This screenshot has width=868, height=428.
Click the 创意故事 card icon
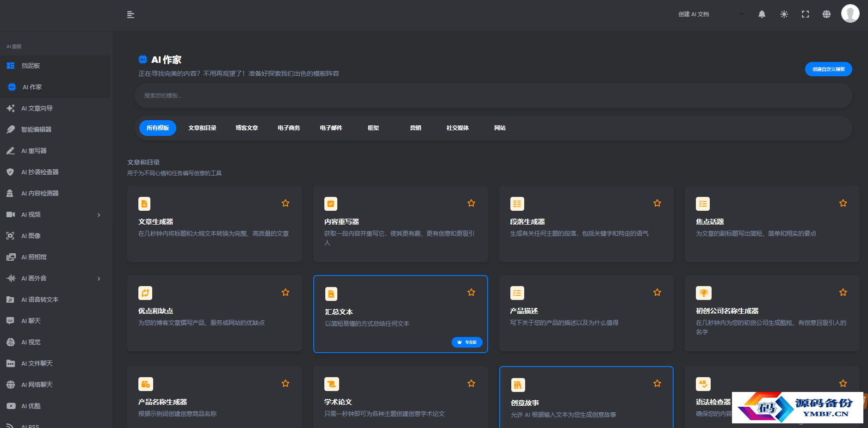coord(517,385)
